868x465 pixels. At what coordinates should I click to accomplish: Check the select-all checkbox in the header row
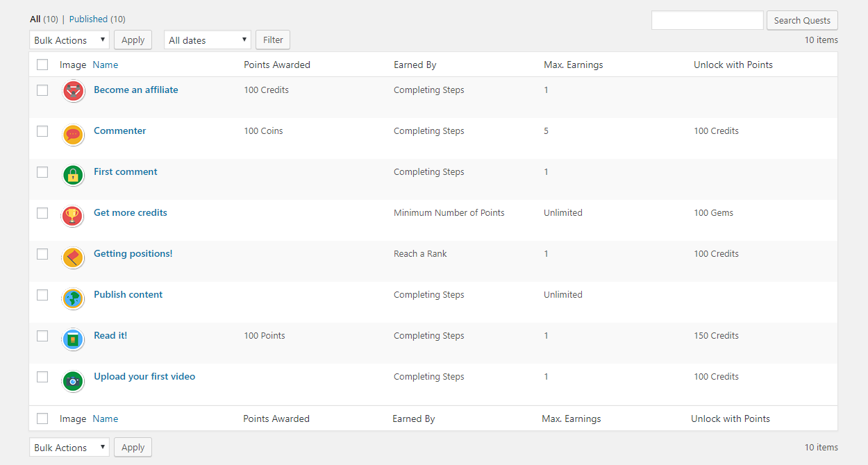click(x=42, y=64)
